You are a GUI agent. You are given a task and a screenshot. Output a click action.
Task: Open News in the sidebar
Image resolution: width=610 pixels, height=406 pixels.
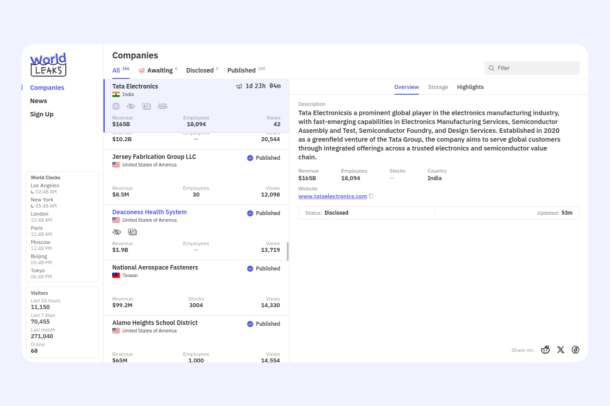pyautogui.click(x=39, y=101)
